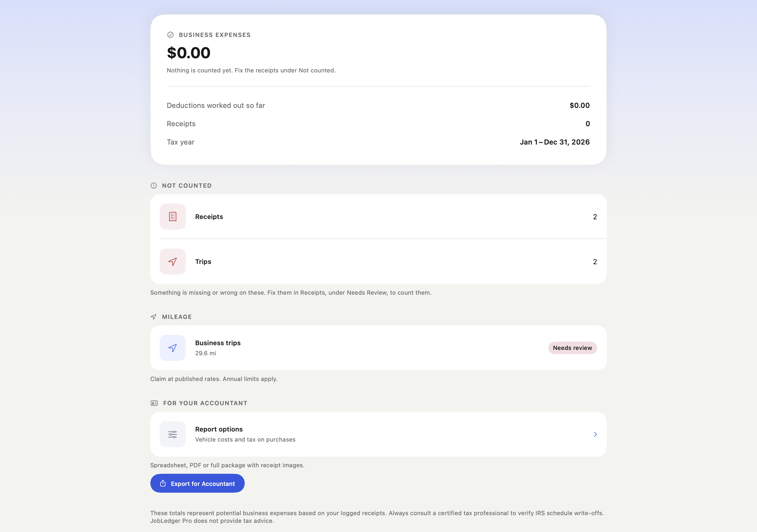Click the Deductions worked out so far amount

click(579, 106)
